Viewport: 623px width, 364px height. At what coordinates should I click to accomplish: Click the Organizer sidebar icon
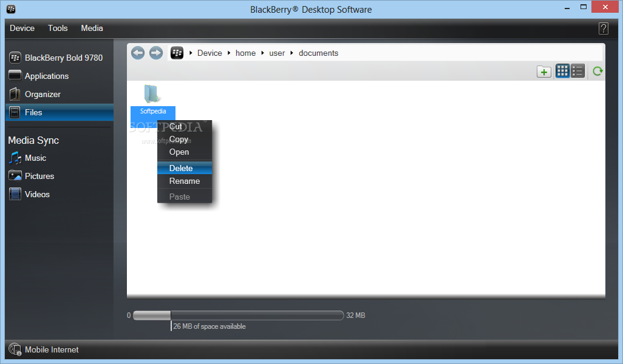[x=15, y=94]
